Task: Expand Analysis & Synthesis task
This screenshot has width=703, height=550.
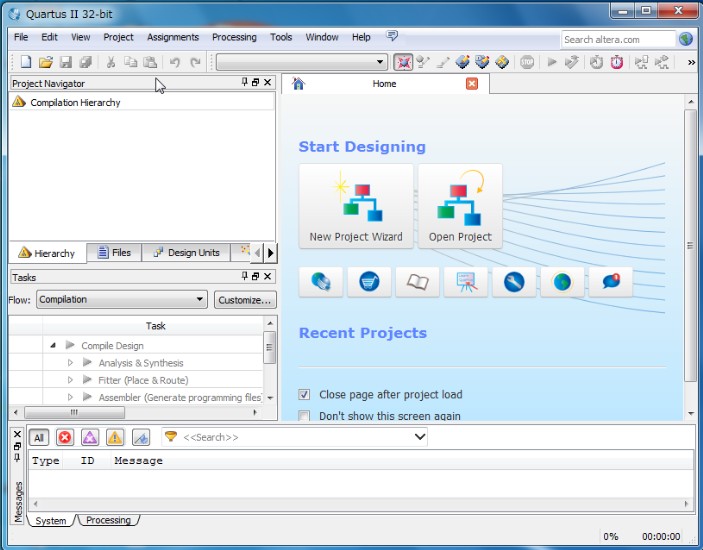Action: click(x=70, y=363)
